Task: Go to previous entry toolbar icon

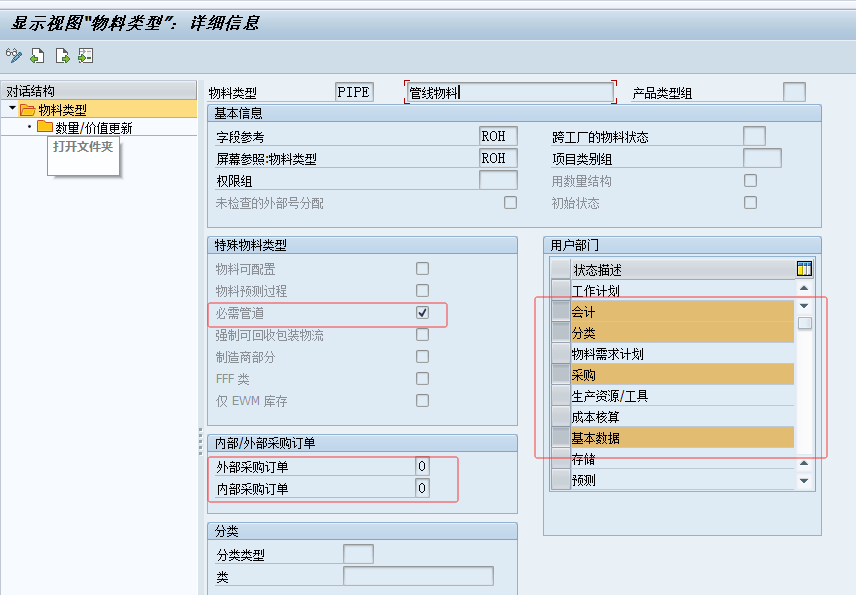Action: tap(38, 56)
